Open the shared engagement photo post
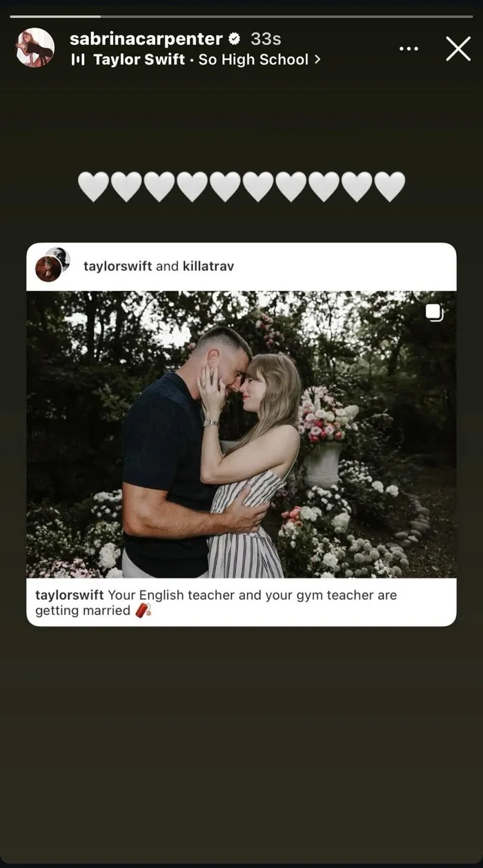The width and height of the screenshot is (483, 868). tap(241, 434)
